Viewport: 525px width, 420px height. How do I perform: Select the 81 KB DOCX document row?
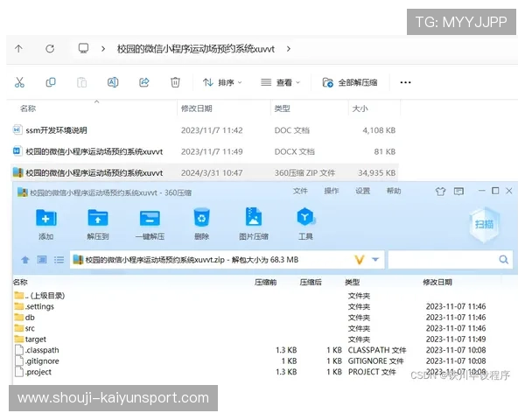coord(205,151)
